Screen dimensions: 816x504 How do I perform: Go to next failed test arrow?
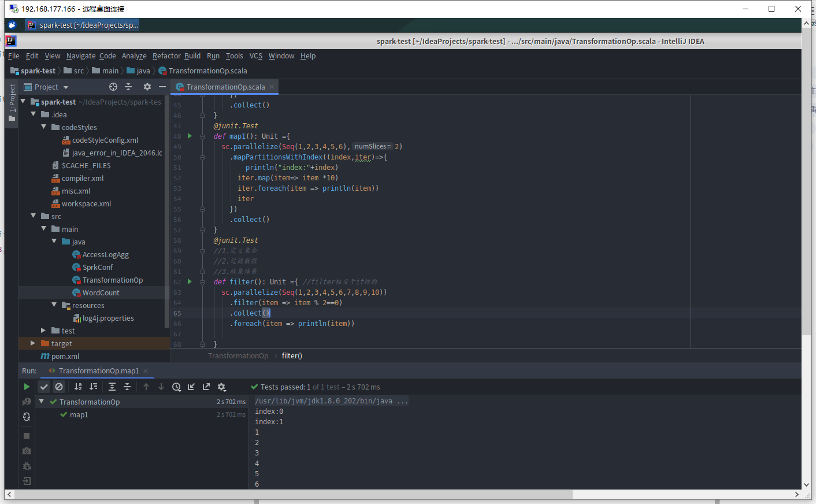[161, 387]
